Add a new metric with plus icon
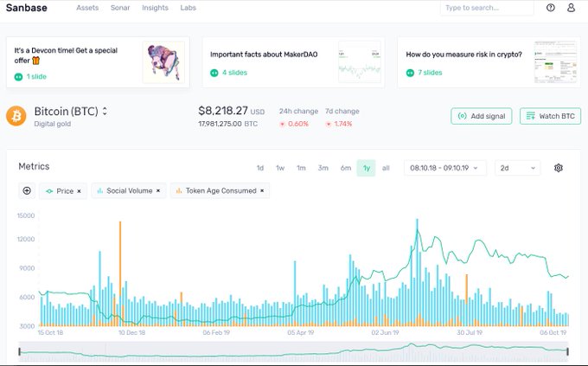Screen dimensions: 588x366 [x=27, y=190]
